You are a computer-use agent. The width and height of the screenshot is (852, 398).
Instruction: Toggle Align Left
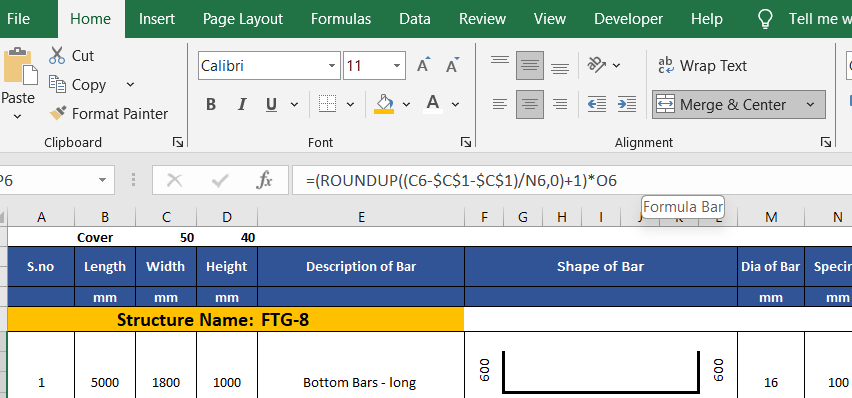500,104
